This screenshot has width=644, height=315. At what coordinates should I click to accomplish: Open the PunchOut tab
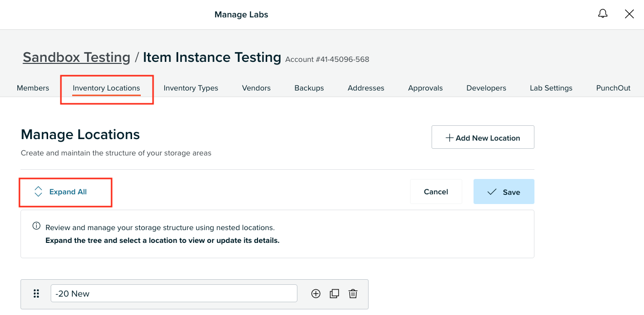[x=613, y=88]
